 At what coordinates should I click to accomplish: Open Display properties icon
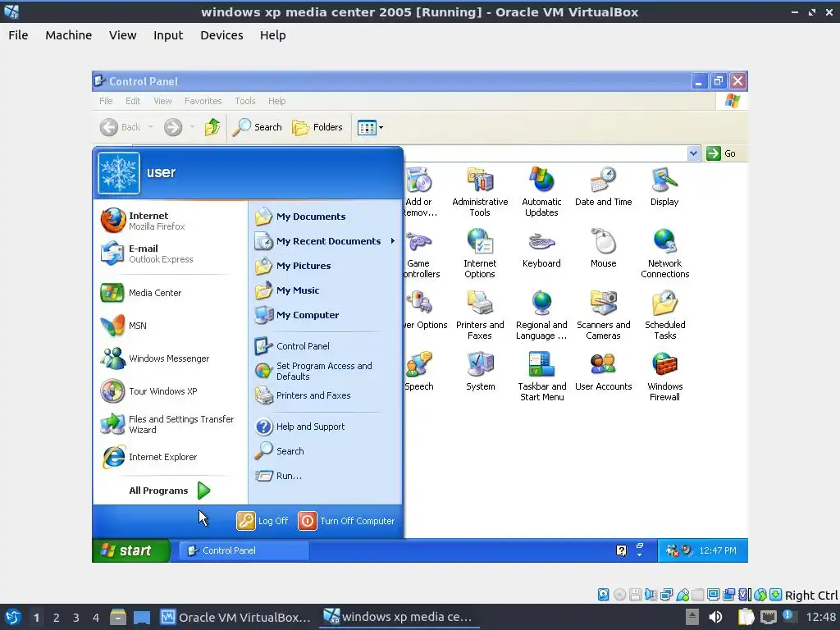[664, 186]
